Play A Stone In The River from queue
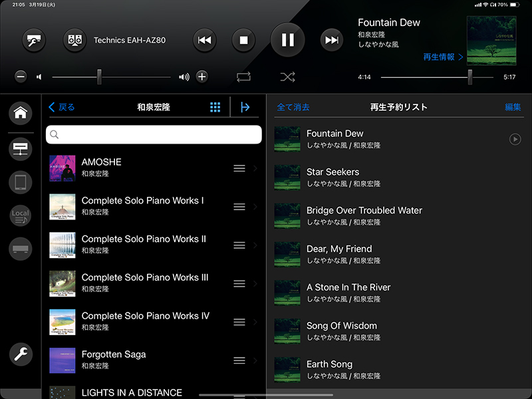Screen dimensions: 532x399 point(399,293)
